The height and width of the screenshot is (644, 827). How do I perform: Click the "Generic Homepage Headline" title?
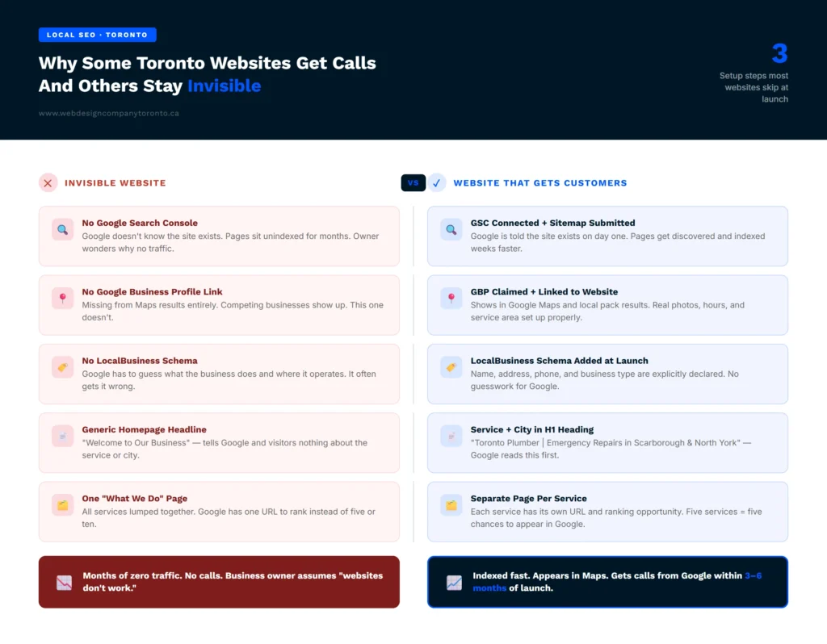pos(144,429)
